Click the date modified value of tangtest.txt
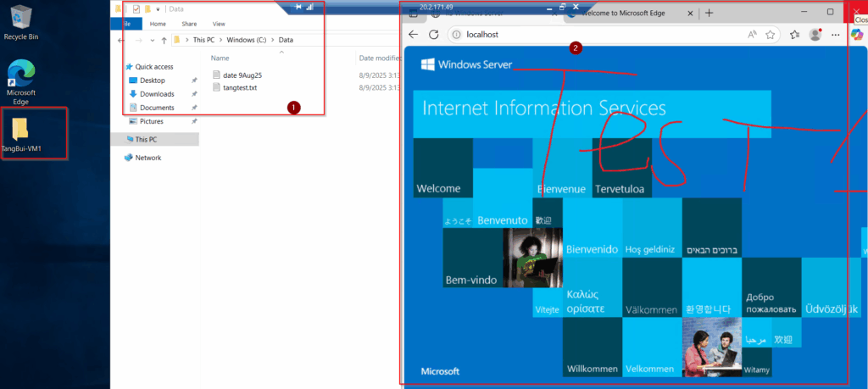 [x=379, y=87]
